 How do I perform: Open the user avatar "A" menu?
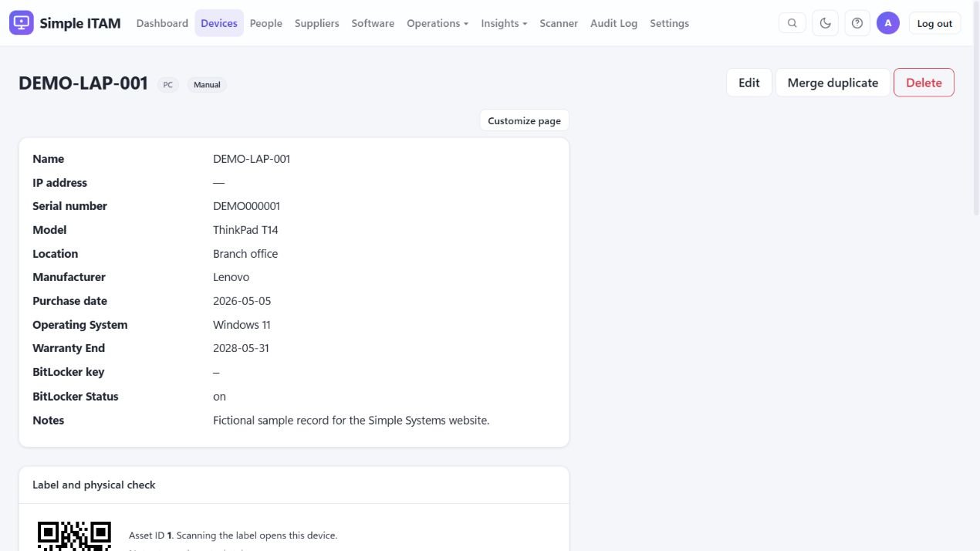click(888, 23)
